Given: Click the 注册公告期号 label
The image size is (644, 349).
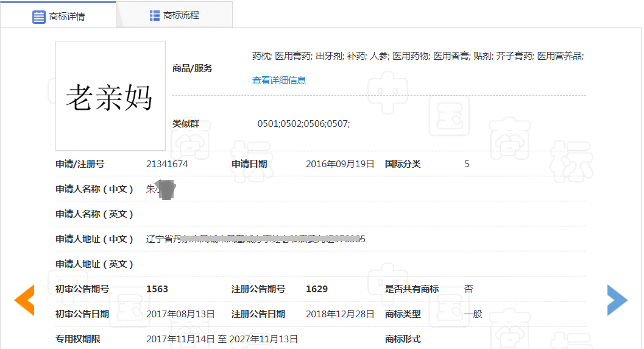Looking at the screenshot, I should (258, 289).
